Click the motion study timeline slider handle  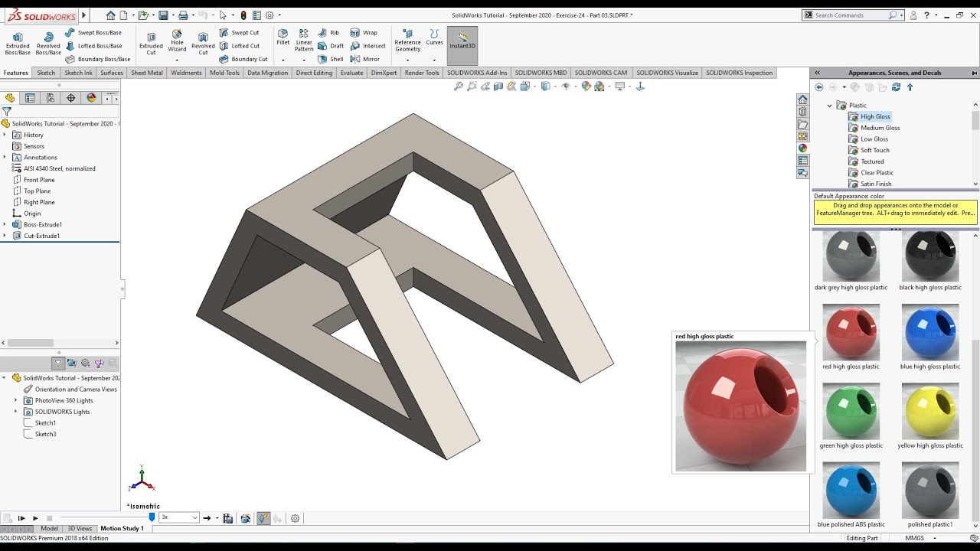152,517
